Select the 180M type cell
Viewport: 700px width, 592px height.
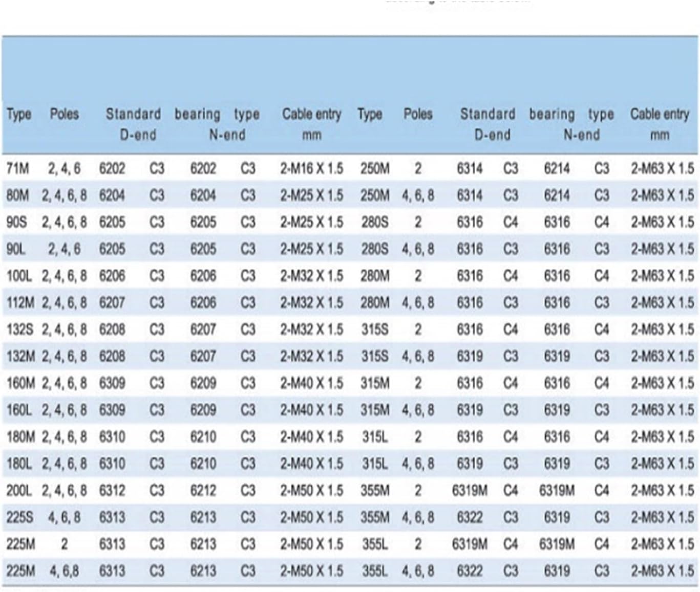(x=20, y=436)
